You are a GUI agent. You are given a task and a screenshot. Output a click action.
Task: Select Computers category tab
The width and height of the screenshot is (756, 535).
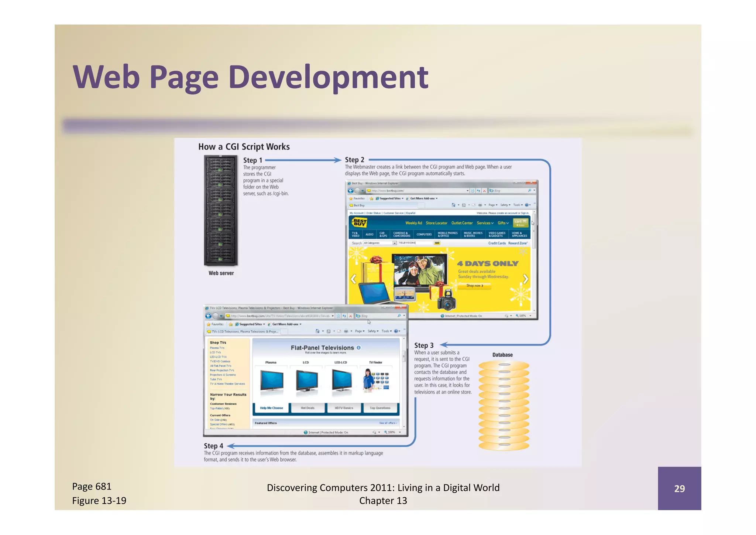[424, 234]
